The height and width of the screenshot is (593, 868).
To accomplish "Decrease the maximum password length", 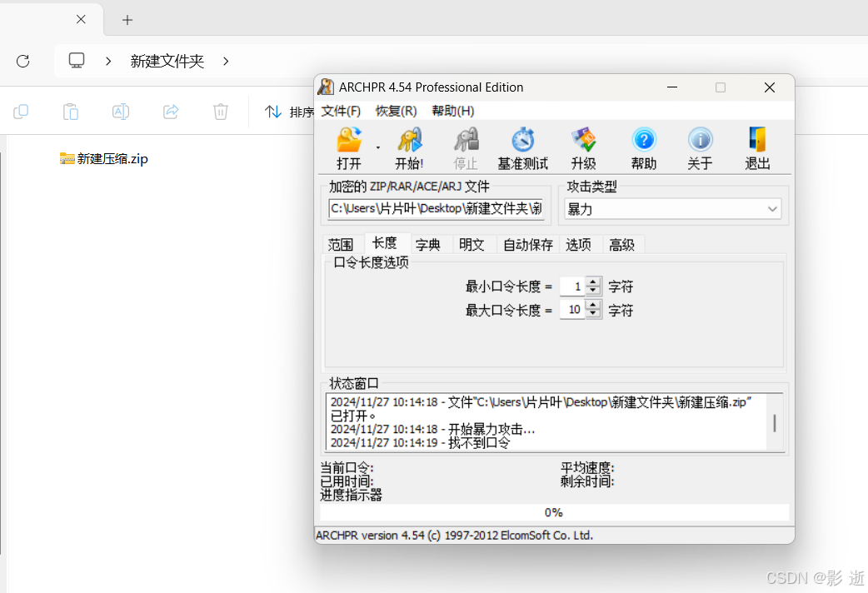I will point(593,314).
